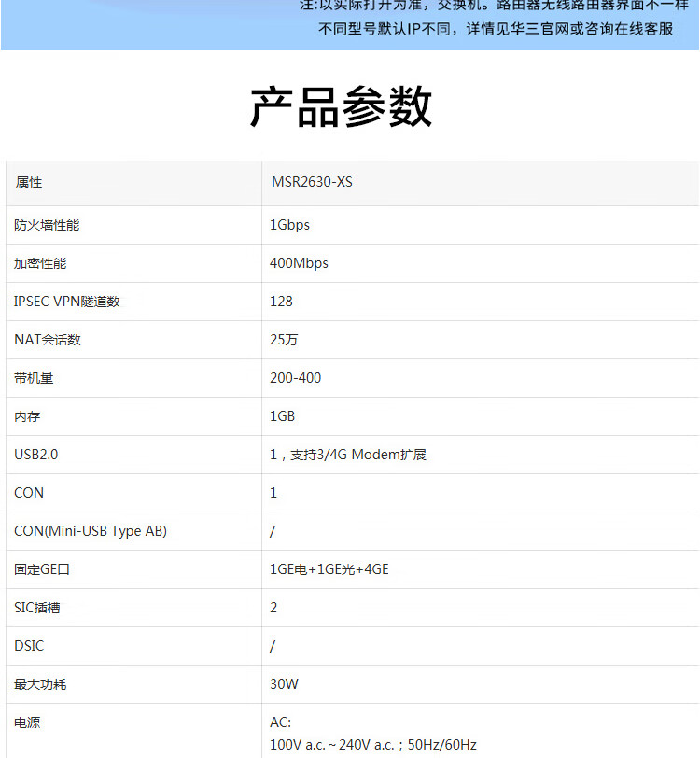Click the 128 tunnel count value
The width and height of the screenshot is (700, 758).
point(281,302)
